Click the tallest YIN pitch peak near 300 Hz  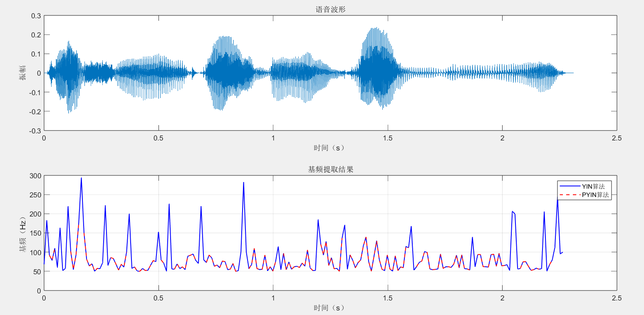click(x=81, y=179)
